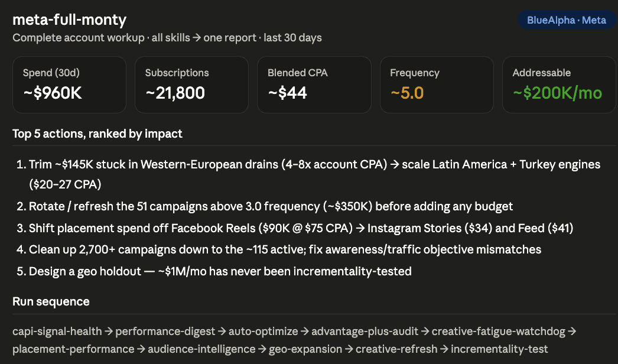Click the Blended CPA card
Viewport: 618px width, 364px height.
pos(314,84)
